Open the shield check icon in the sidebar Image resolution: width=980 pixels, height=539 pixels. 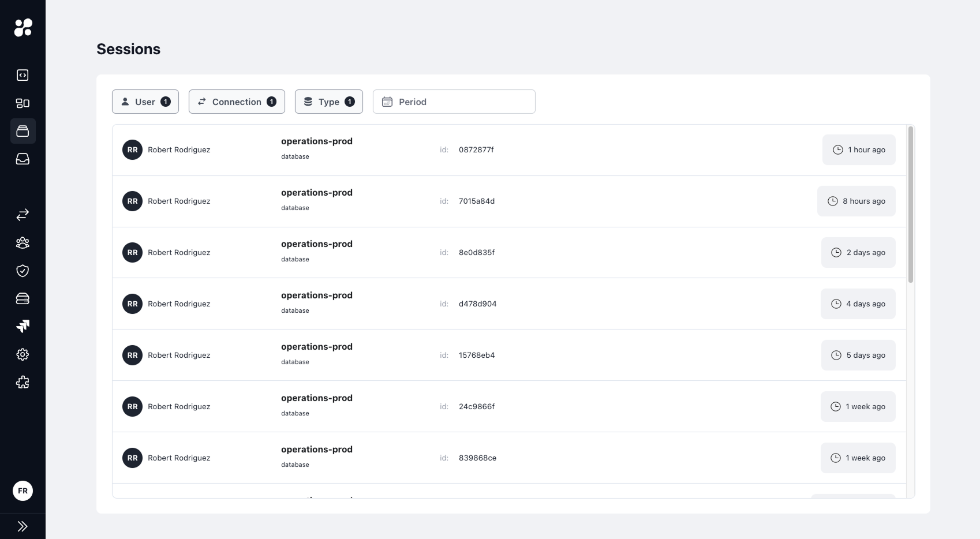(23, 271)
